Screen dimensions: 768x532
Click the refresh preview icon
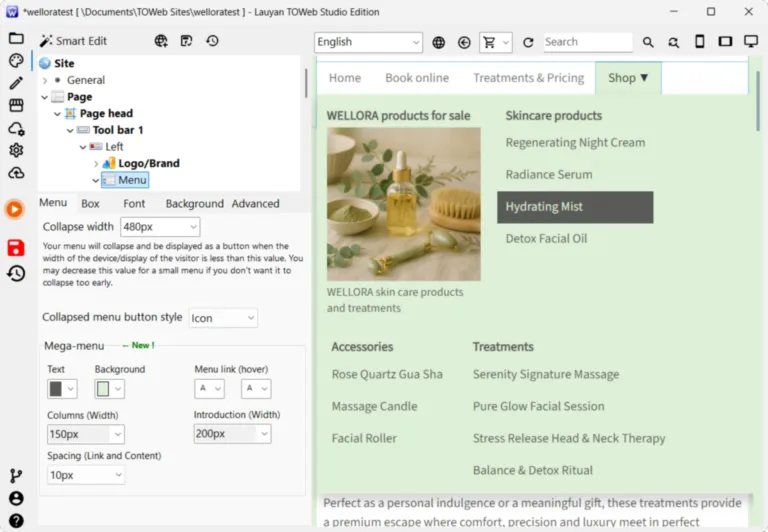528,43
